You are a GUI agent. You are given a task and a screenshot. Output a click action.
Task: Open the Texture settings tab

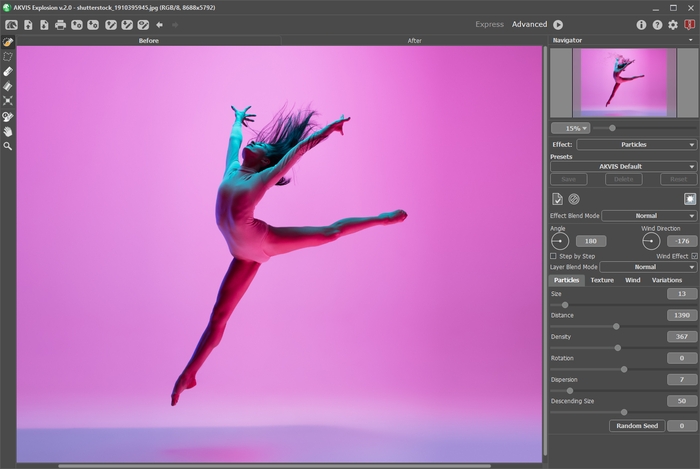602,280
